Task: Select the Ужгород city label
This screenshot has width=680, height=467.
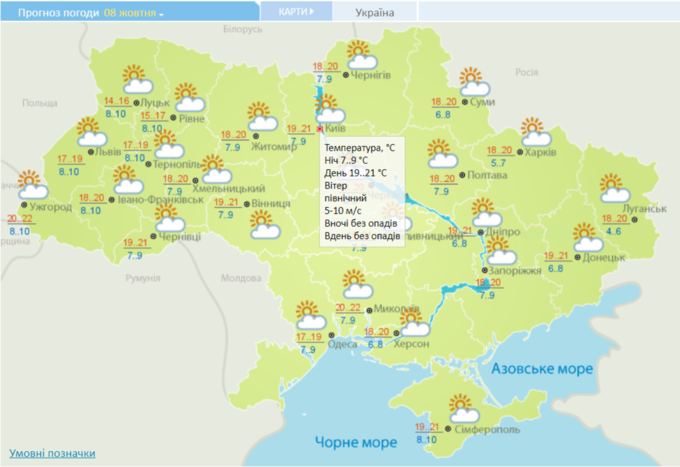Action: coord(51,207)
